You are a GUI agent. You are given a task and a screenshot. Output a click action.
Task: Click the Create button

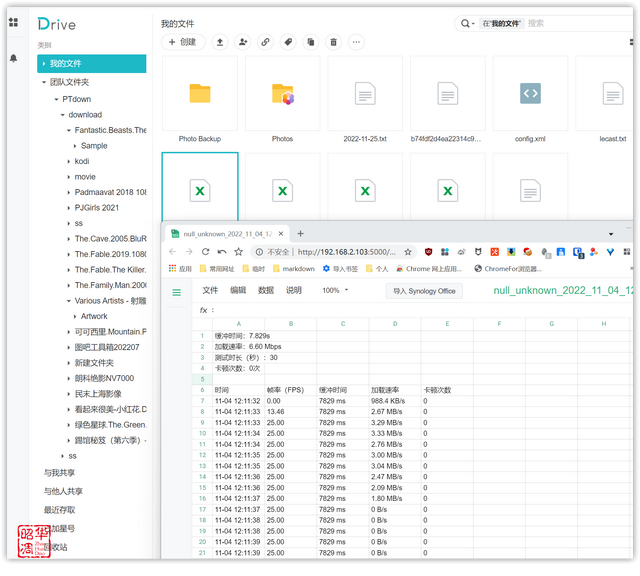pos(183,42)
